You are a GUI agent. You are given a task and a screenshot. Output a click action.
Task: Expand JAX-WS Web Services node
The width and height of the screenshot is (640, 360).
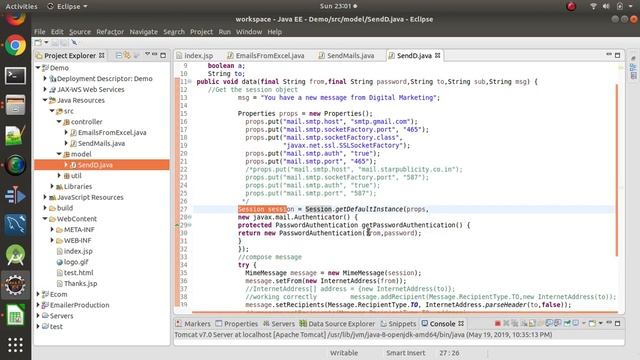click(x=45, y=89)
